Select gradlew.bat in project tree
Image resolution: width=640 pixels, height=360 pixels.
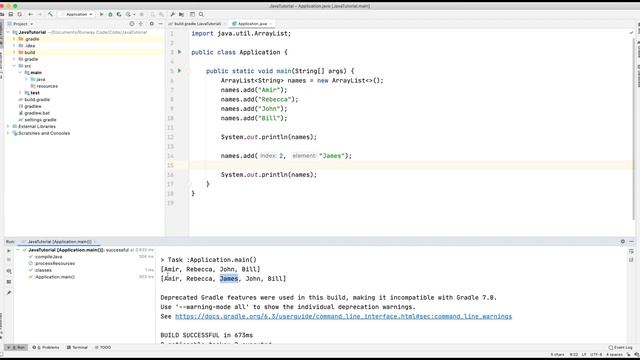click(x=34, y=113)
